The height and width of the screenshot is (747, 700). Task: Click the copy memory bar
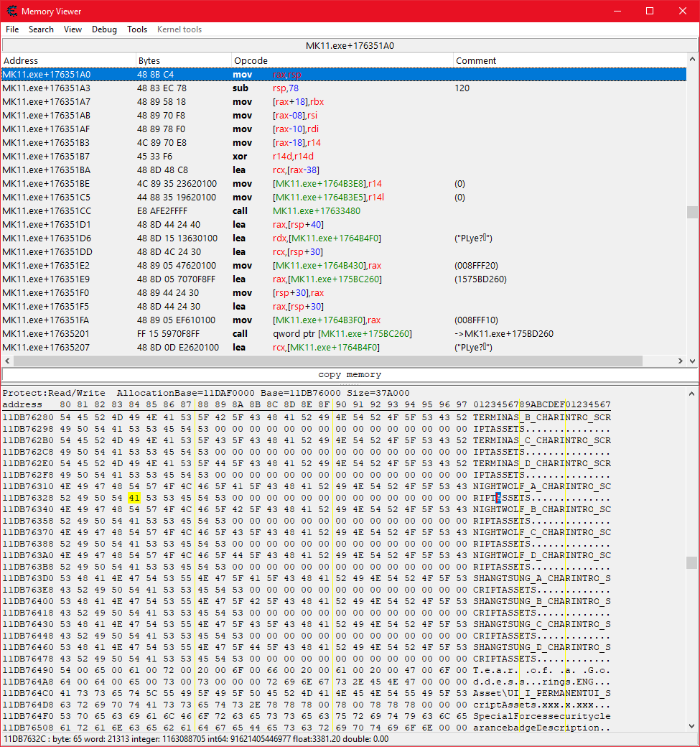point(350,374)
